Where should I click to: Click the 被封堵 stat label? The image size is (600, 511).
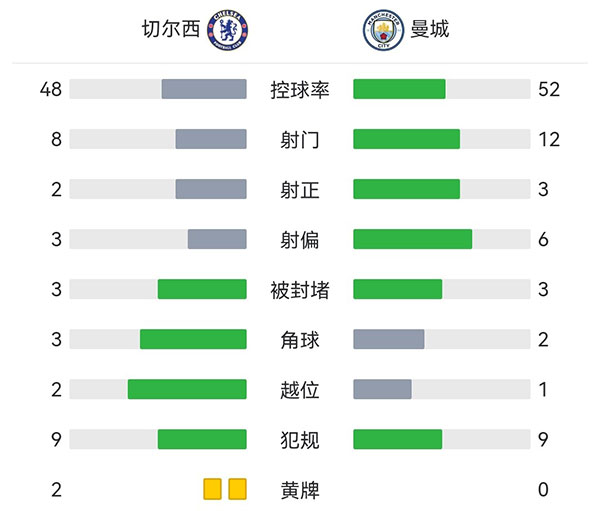pos(300,289)
